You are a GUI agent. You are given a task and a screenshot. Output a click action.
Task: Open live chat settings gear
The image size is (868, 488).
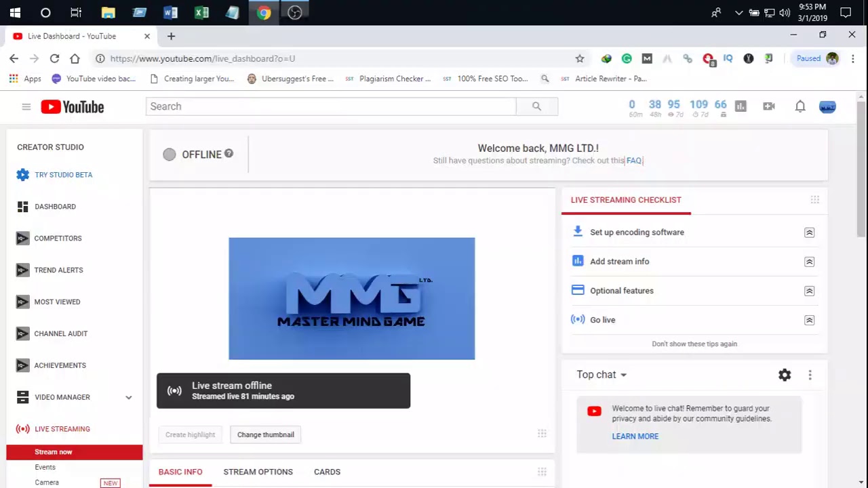tap(785, 375)
